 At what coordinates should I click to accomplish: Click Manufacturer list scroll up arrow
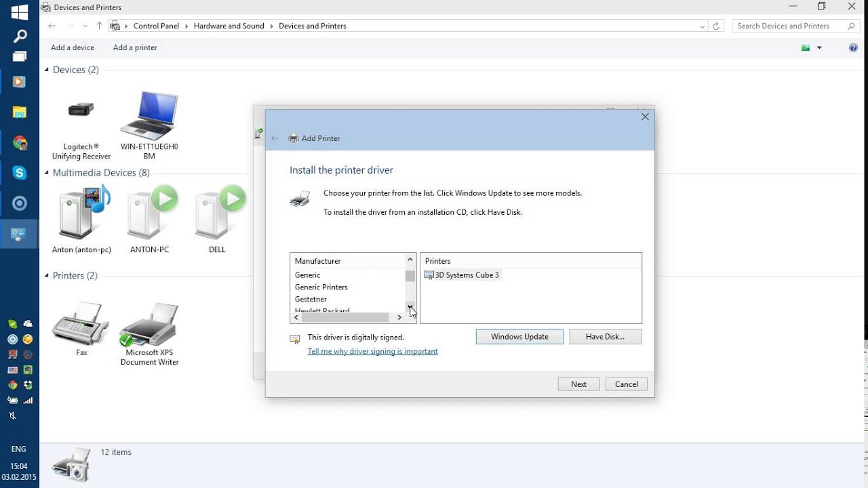click(x=410, y=260)
